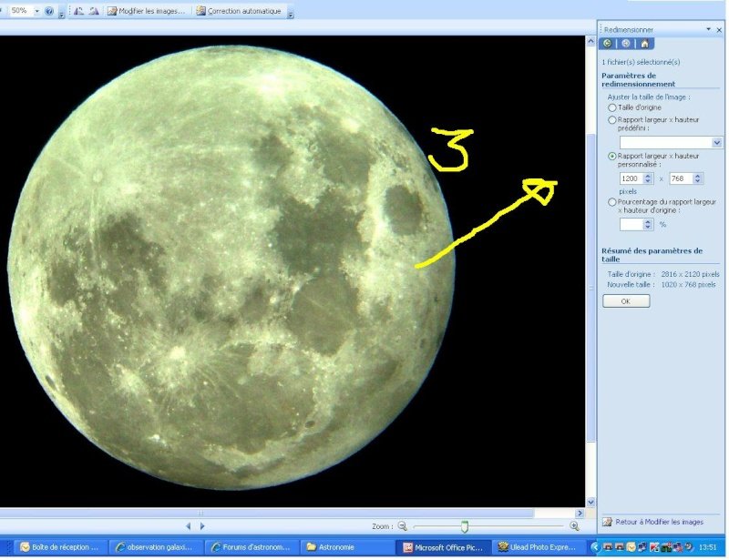
Task: Increase width value with up spinner
Action: click(x=648, y=176)
